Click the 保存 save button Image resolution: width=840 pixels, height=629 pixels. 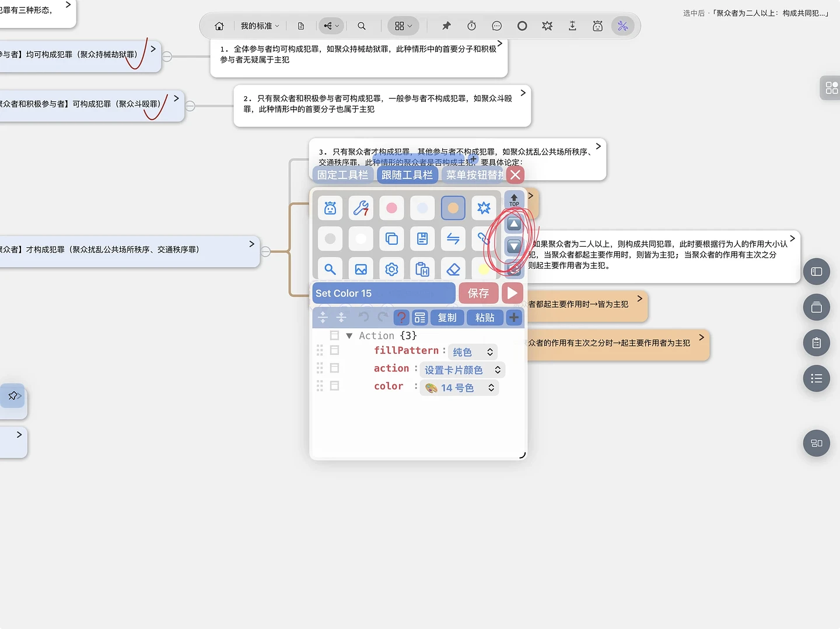point(478,293)
